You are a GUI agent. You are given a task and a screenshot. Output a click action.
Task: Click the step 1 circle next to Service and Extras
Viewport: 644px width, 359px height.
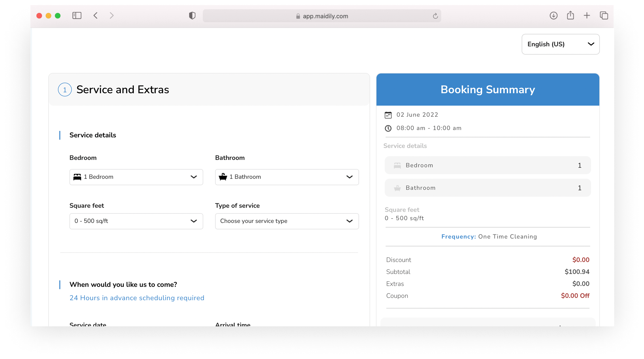tap(65, 90)
